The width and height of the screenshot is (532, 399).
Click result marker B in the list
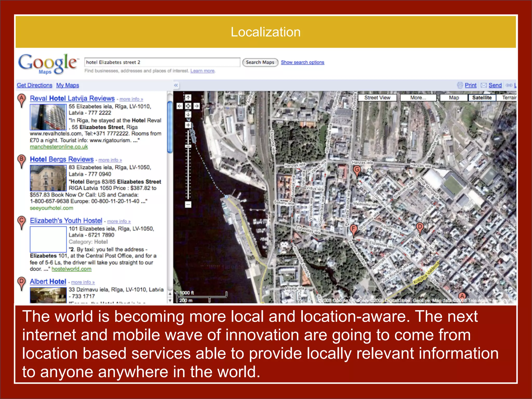click(x=22, y=162)
